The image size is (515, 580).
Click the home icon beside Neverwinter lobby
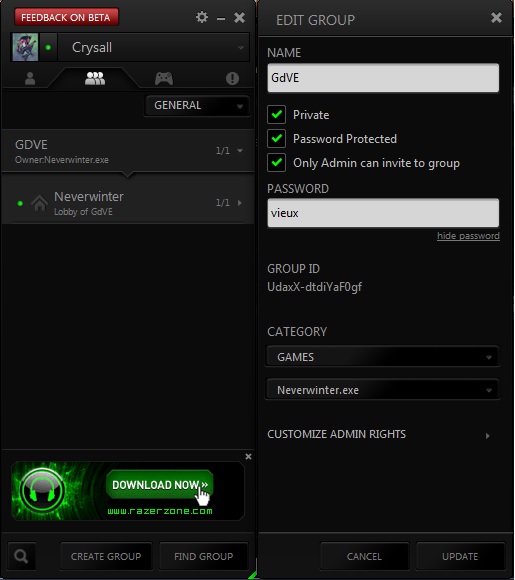point(40,202)
